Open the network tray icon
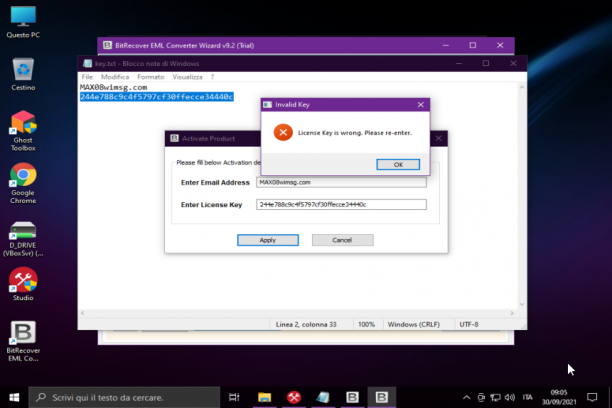This screenshot has width=612, height=408. pos(495,397)
